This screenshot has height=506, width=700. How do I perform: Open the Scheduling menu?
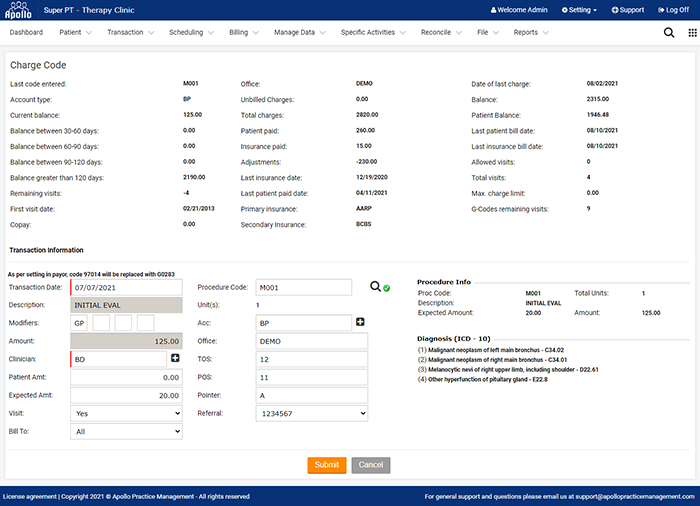coord(191,33)
